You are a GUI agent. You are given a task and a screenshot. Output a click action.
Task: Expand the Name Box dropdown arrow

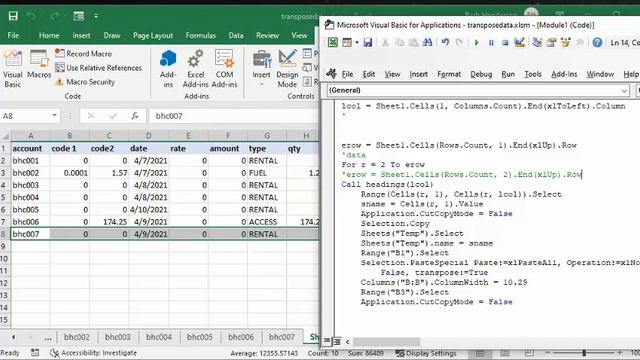tap(54, 116)
